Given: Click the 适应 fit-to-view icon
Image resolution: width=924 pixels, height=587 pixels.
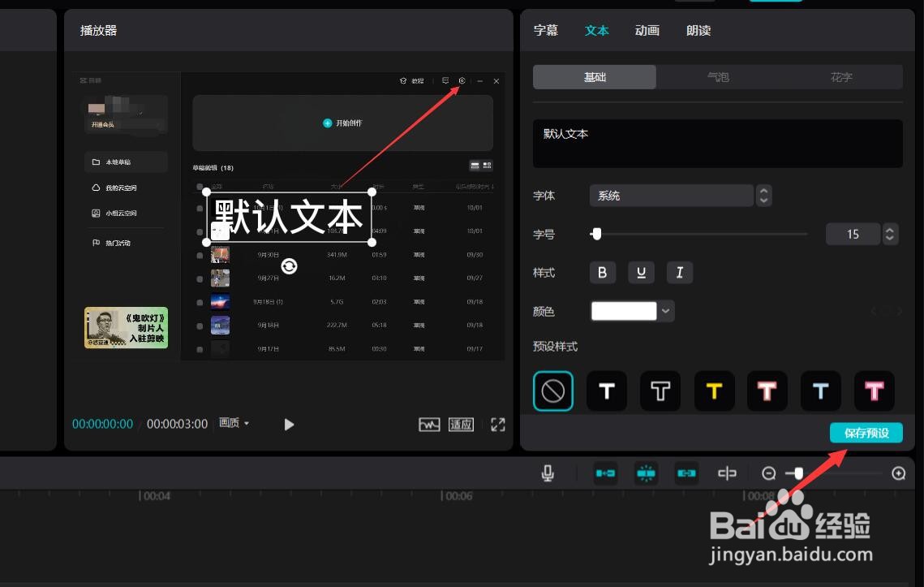Looking at the screenshot, I should (x=461, y=425).
